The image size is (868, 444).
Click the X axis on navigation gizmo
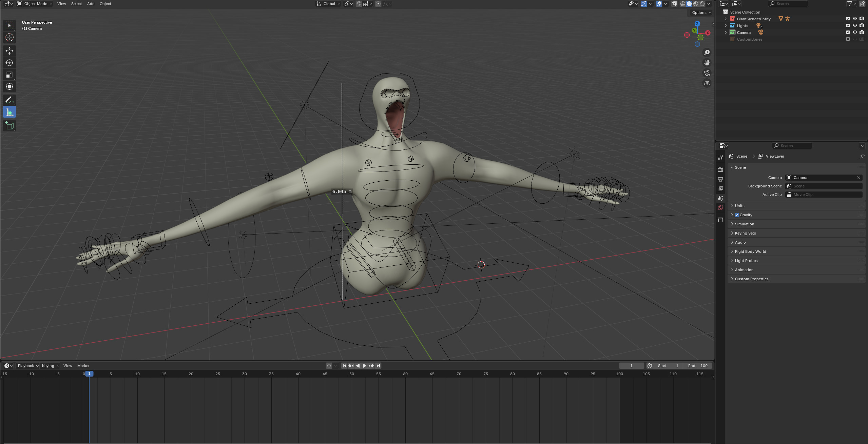(708, 33)
